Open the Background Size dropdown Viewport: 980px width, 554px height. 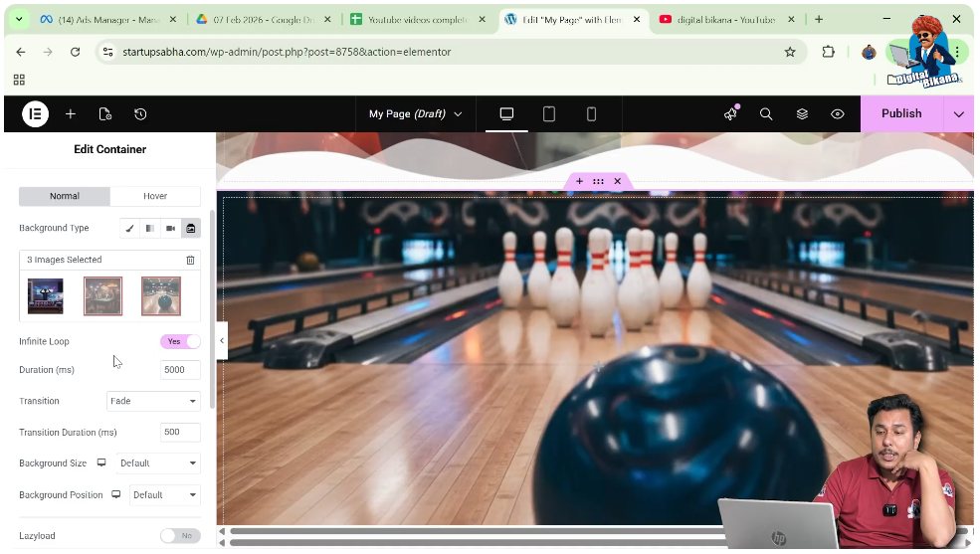pos(158,463)
